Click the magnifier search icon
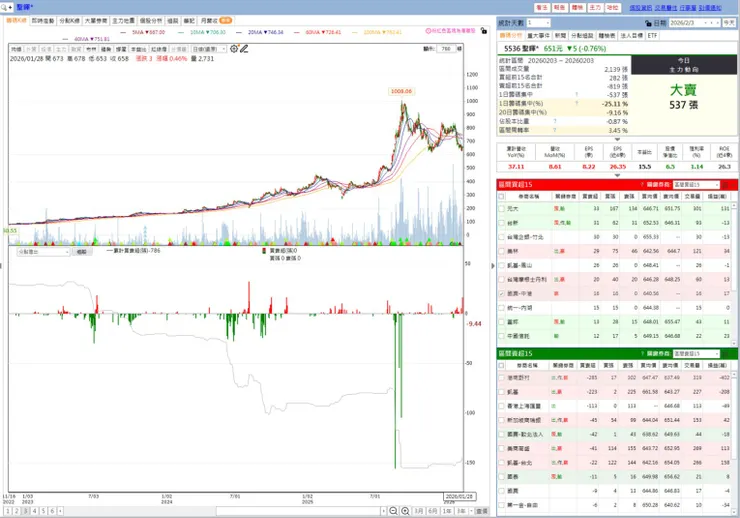Image resolution: width=740 pixels, height=518 pixels. click(x=4, y=8)
